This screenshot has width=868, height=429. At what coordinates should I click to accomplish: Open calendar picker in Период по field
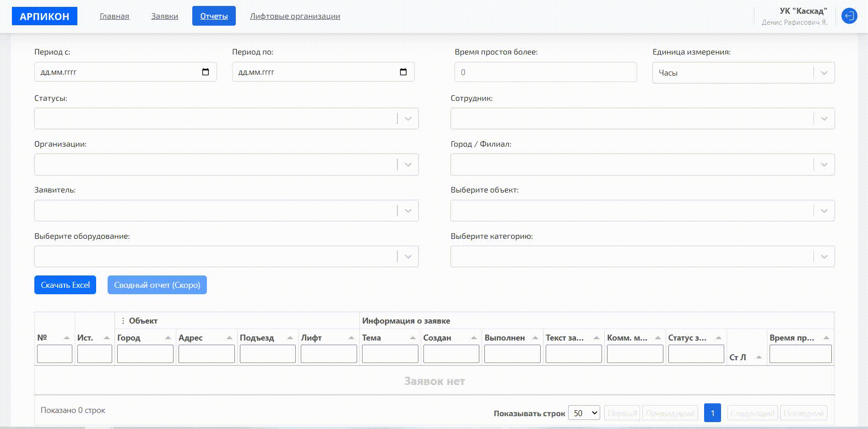tap(403, 72)
